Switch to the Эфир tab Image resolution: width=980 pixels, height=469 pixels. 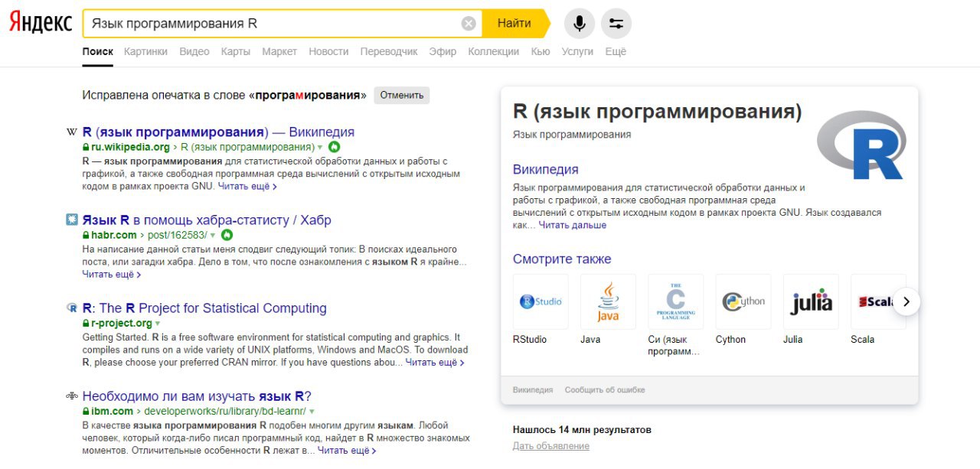tap(443, 51)
